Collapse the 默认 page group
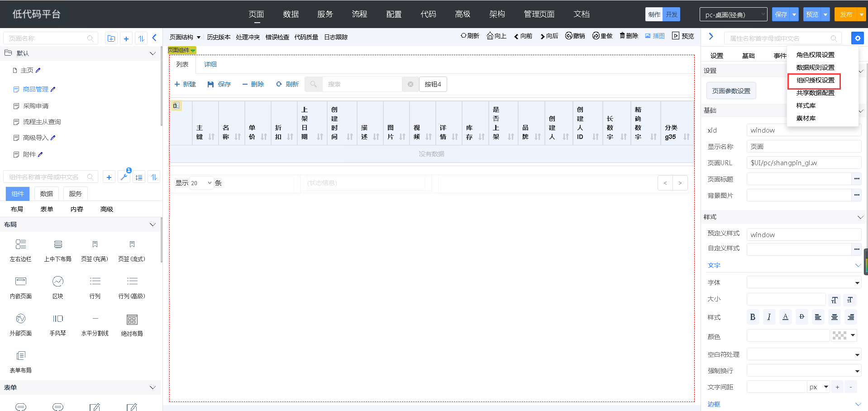This screenshot has width=868, height=411. click(x=153, y=53)
